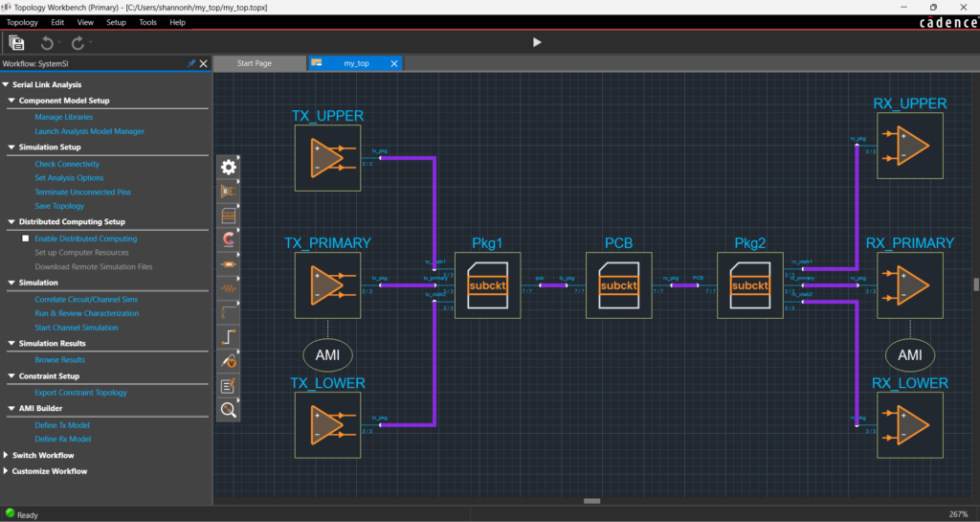The image size is (980, 522).
Task: Click the Define Tx Model link
Action: tap(62, 425)
